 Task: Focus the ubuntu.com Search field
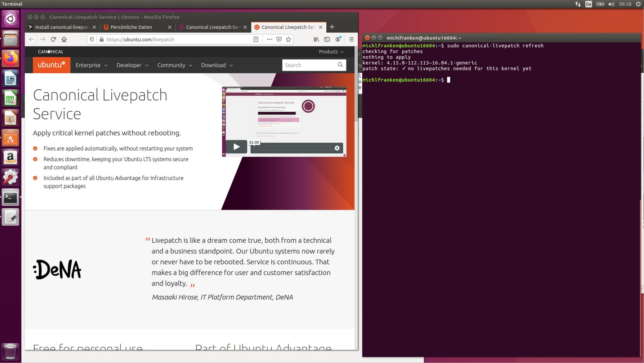click(309, 65)
